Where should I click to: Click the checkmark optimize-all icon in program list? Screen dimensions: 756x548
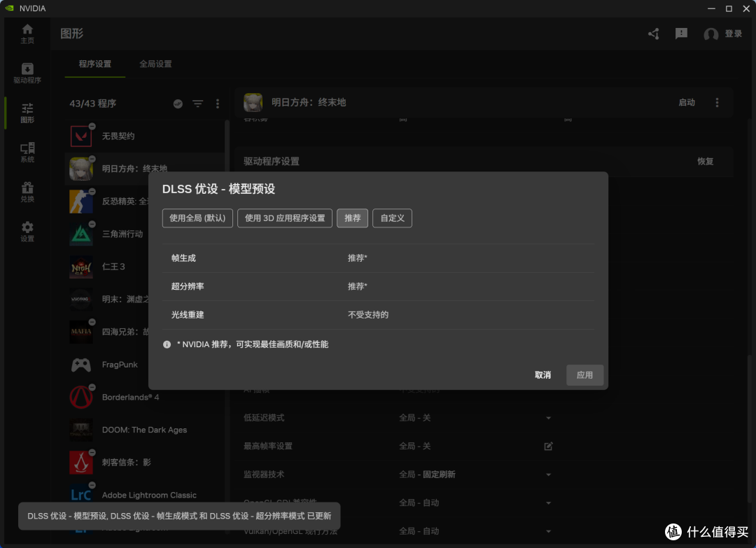point(178,104)
